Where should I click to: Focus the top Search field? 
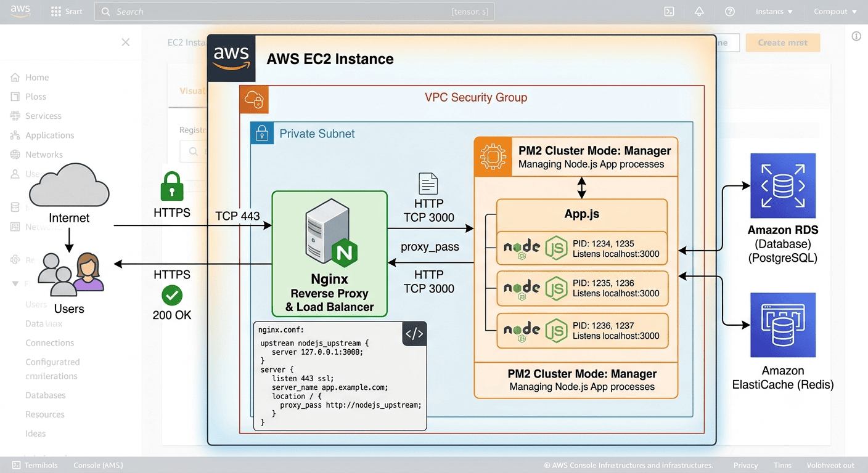[x=294, y=12]
